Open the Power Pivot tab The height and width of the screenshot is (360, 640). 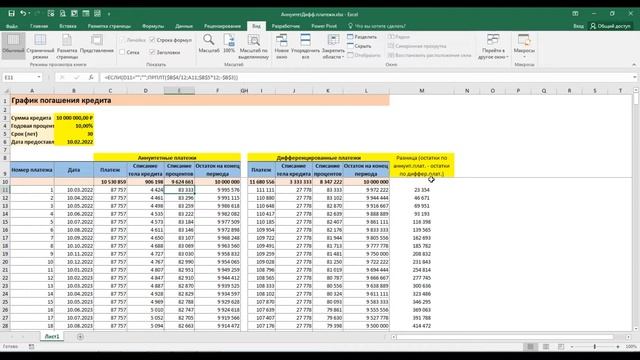pyautogui.click(x=324, y=26)
